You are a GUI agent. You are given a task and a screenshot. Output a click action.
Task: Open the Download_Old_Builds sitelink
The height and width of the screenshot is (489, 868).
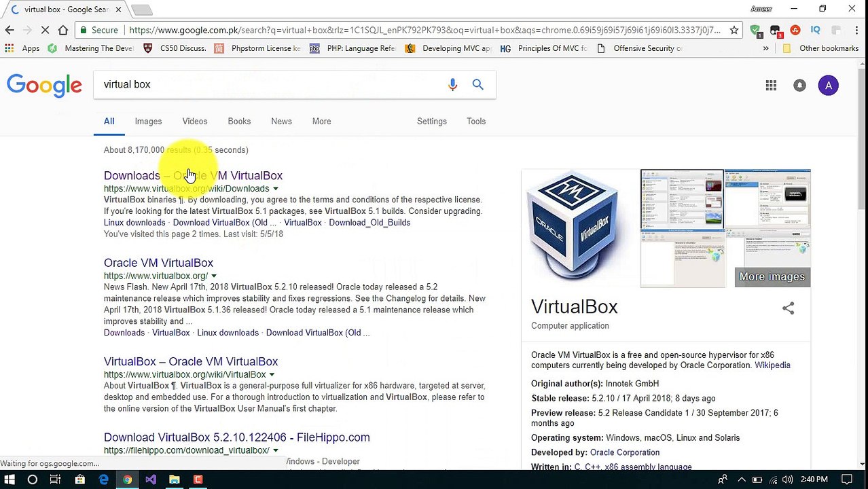click(x=369, y=223)
